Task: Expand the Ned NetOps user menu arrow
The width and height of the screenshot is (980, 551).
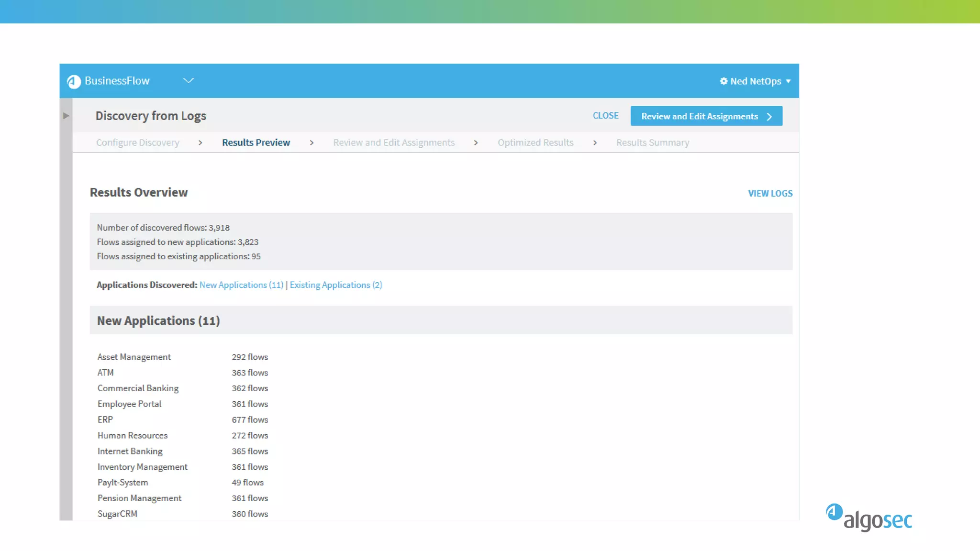Action: 788,81
